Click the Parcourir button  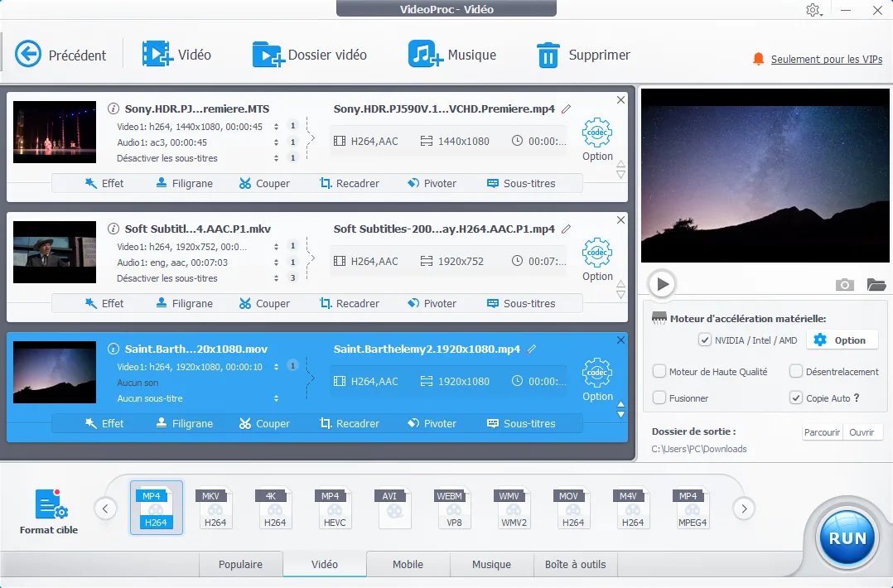pos(822,432)
